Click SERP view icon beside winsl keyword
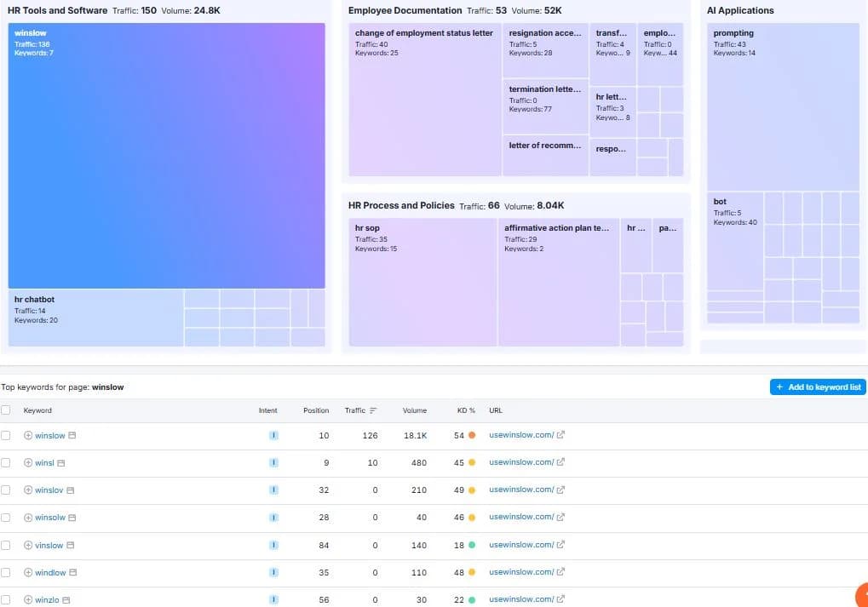This screenshot has height=607, width=868. [x=60, y=463]
